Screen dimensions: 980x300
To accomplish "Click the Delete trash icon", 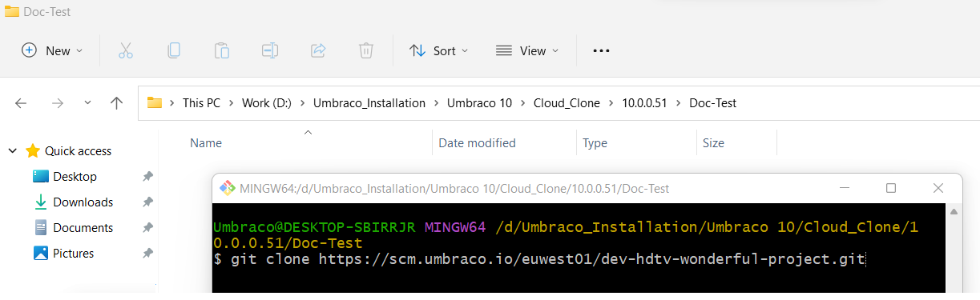I will pyautogui.click(x=366, y=50).
